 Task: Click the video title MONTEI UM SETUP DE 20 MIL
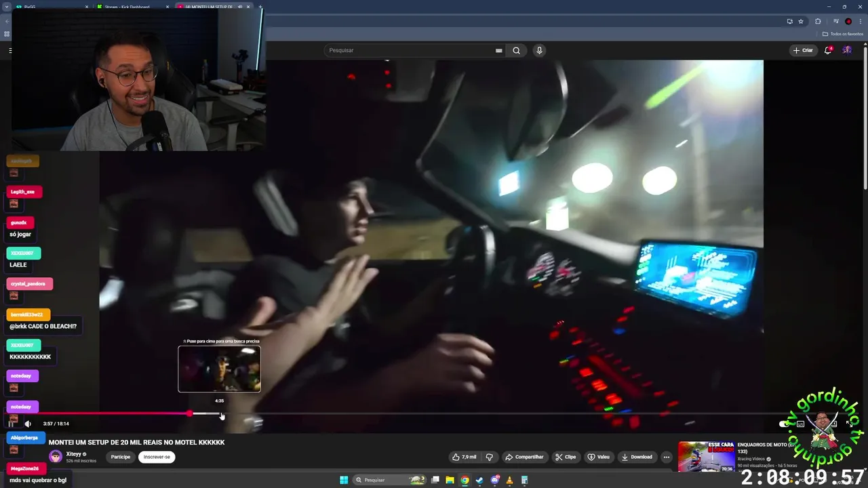coord(136,442)
